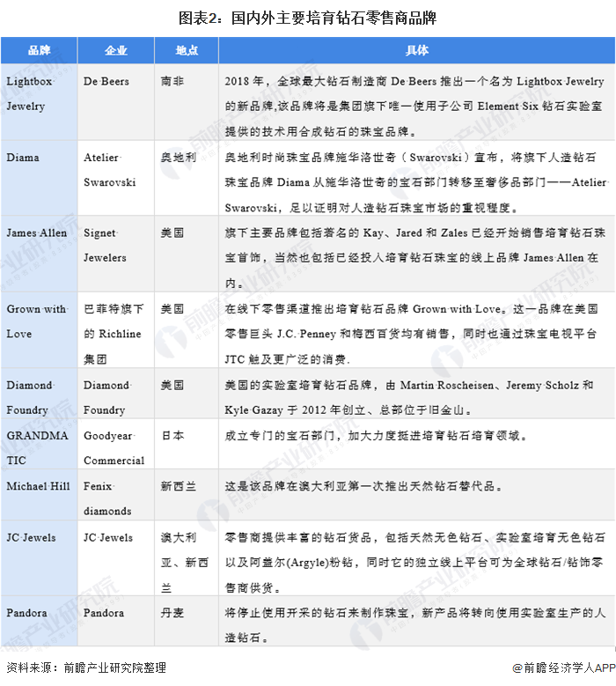
Task: Select the 品牌 column header
Action: pos(39,51)
